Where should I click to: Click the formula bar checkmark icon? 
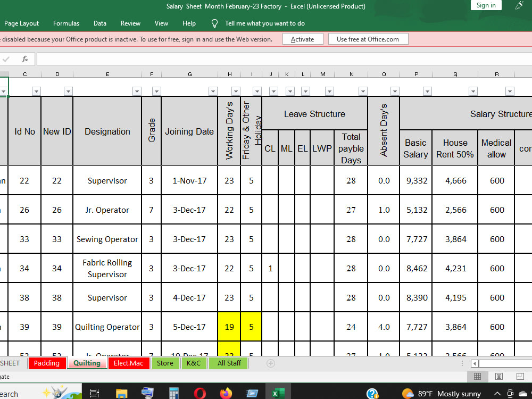[x=6, y=59]
